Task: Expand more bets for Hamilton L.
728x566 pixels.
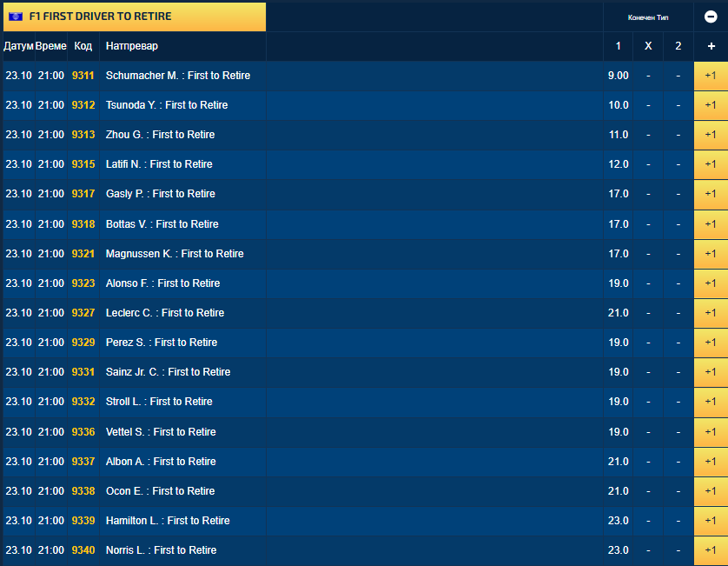Action: pyautogui.click(x=711, y=521)
